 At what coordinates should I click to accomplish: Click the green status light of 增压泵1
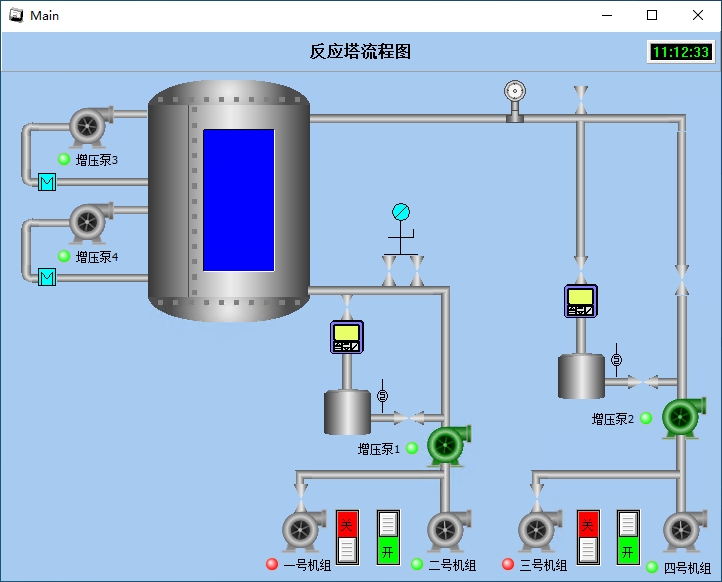(412, 448)
